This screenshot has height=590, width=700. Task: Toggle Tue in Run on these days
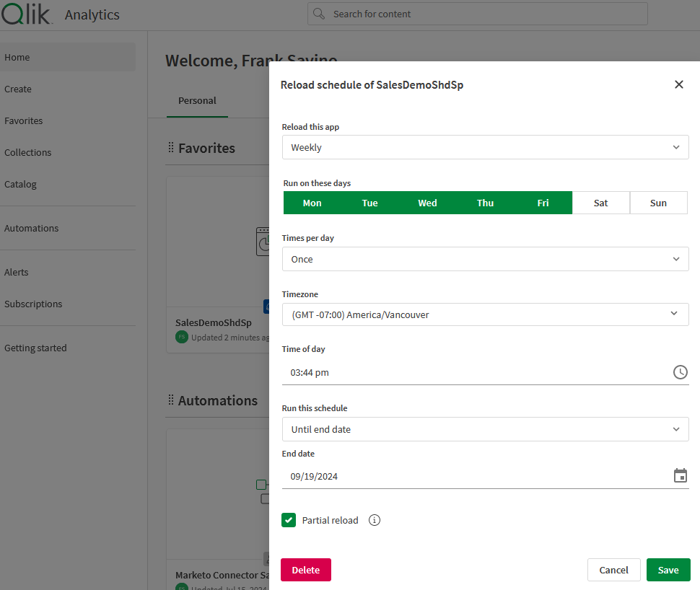[369, 203]
